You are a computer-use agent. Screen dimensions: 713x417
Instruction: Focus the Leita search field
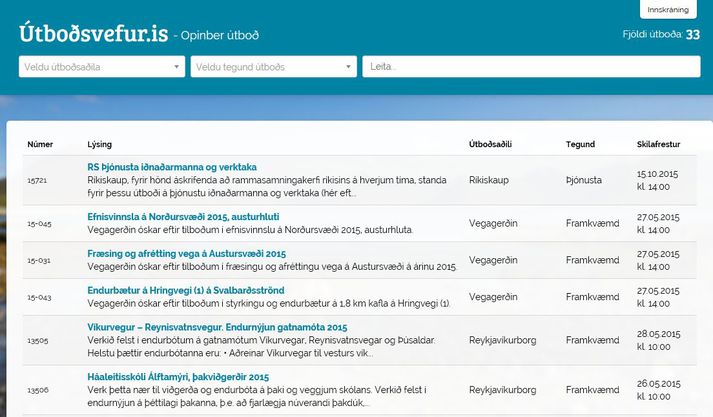coord(530,67)
